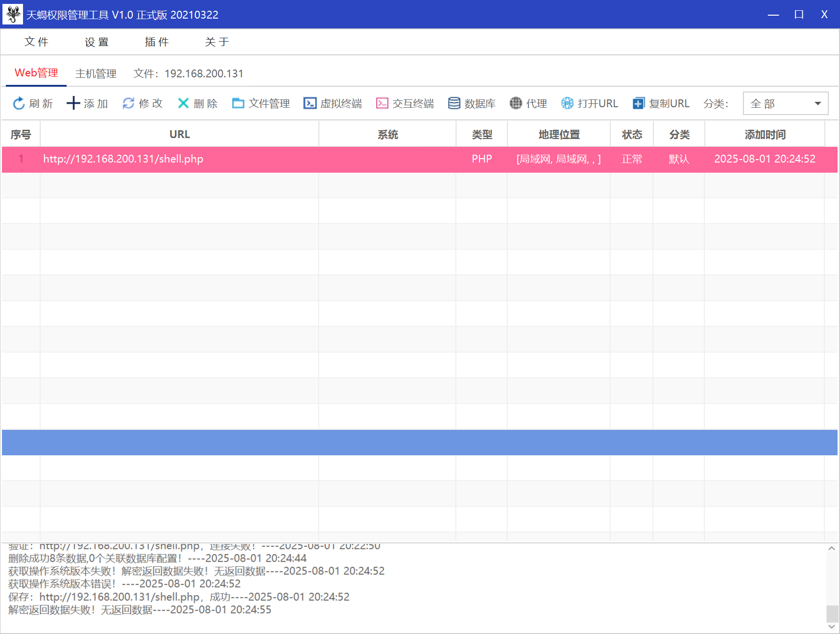Click the 虚拟终端 button label
840x634 pixels.
(341, 103)
